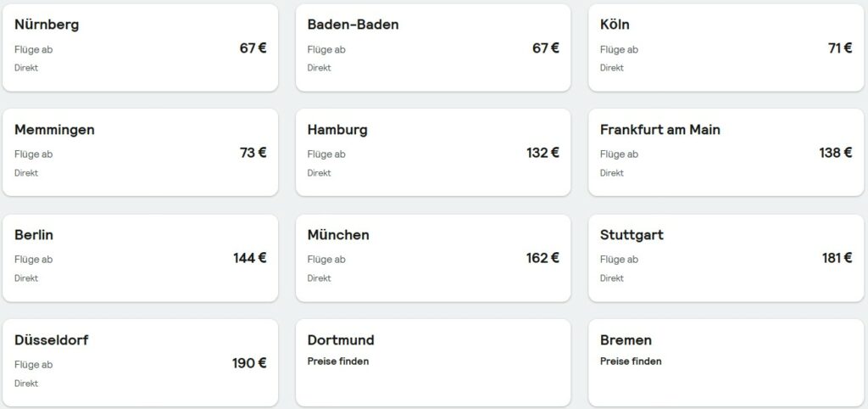Click Preise finden under Dortmund
This screenshot has height=409, width=868.
[x=337, y=361]
